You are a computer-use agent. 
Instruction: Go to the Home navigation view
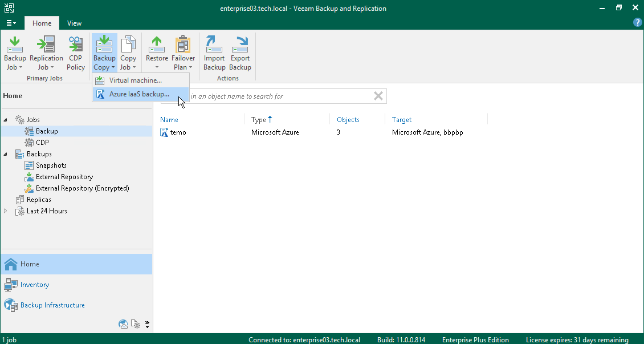[76, 264]
